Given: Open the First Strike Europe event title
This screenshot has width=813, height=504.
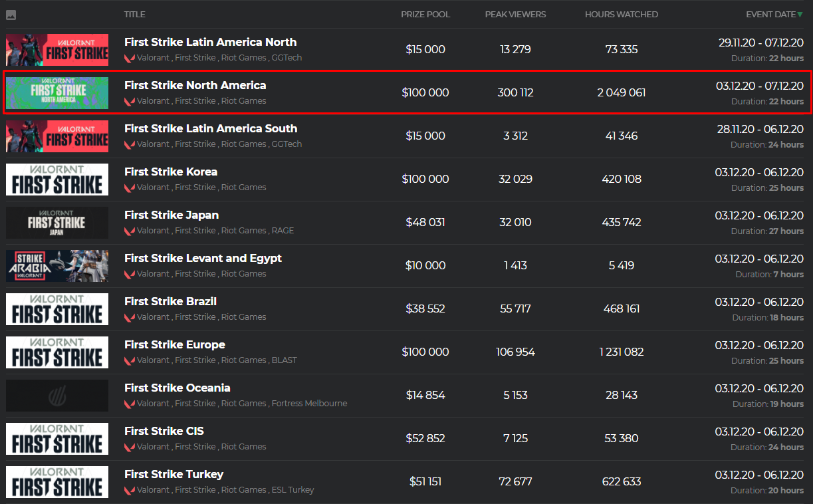Looking at the screenshot, I should click(175, 344).
